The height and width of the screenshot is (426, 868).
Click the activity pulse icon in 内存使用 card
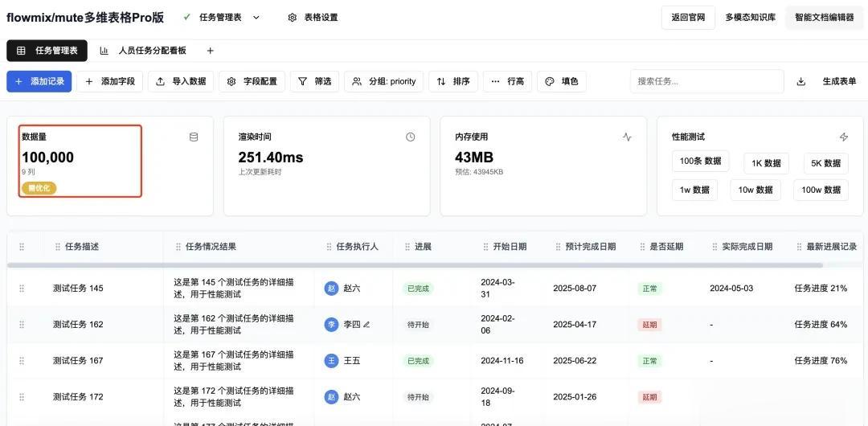pyautogui.click(x=627, y=137)
